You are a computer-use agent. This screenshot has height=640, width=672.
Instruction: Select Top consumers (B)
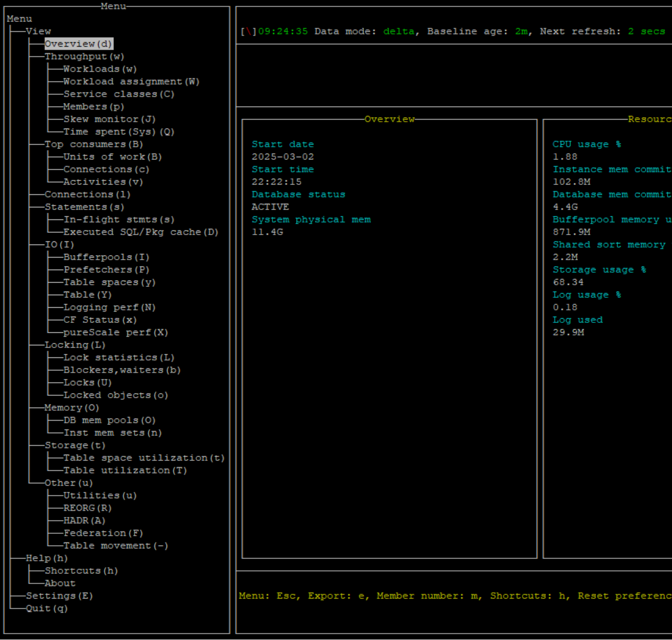pyautogui.click(x=94, y=144)
